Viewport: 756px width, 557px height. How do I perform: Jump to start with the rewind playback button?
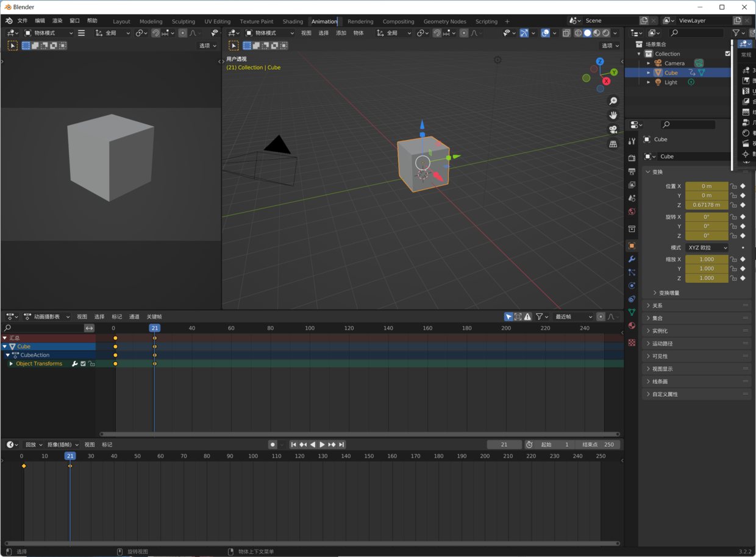pyautogui.click(x=293, y=444)
